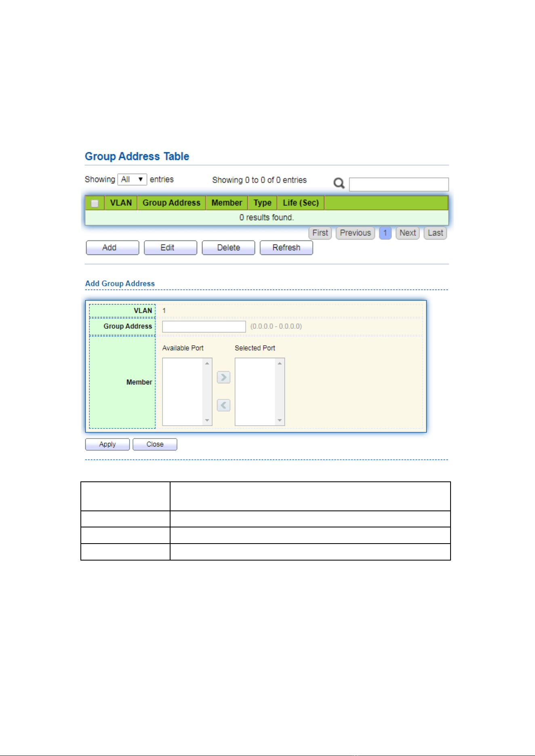Sort by Group Address column header
Viewport: 535px width, 756px height.
(x=171, y=203)
